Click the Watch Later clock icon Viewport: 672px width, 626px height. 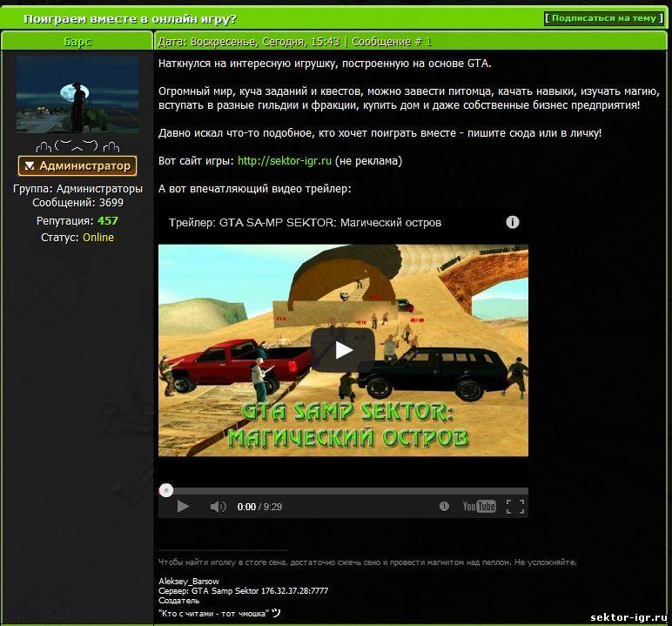[x=445, y=507]
